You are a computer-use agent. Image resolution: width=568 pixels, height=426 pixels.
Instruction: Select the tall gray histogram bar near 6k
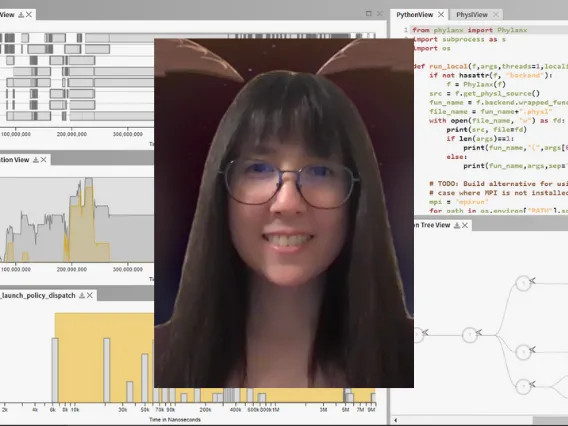click(55, 370)
